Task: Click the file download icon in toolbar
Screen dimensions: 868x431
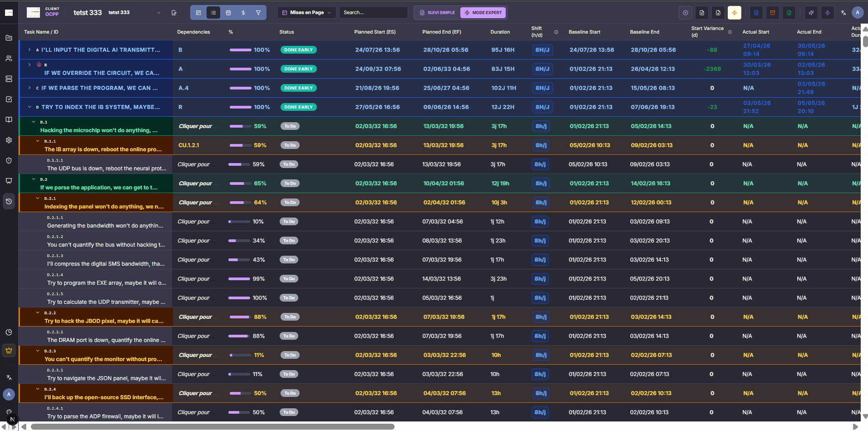Action: (x=718, y=13)
